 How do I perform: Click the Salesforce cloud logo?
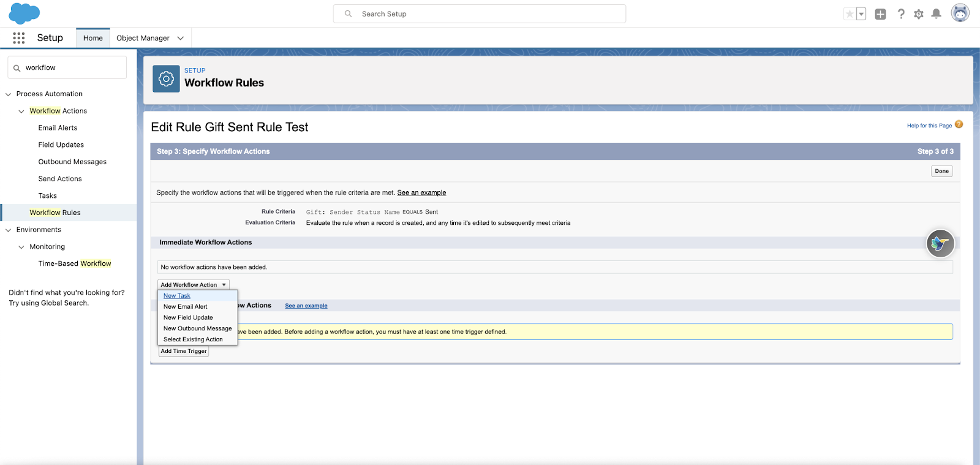[x=24, y=13]
